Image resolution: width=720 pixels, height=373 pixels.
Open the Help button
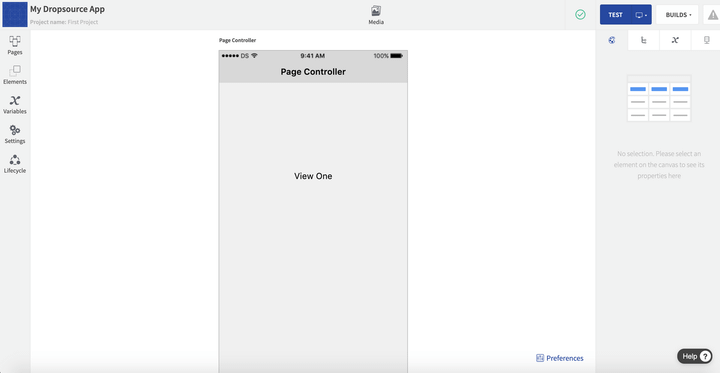tap(695, 356)
